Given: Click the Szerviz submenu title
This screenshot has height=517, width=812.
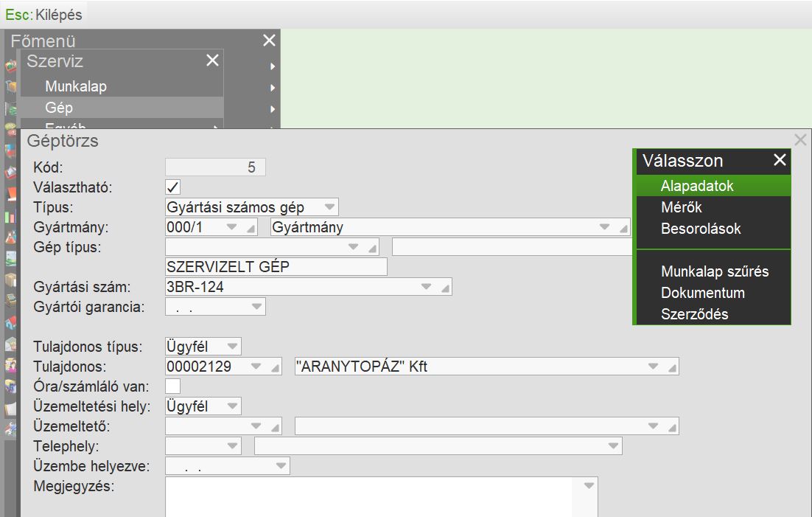Looking at the screenshot, I should pyautogui.click(x=55, y=61).
